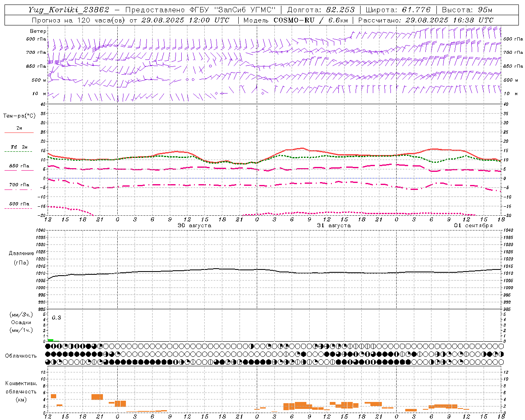Click the calculation time '29.08.2025 16:38 UTC'
This screenshot has height=420, width=525.
pyautogui.click(x=449, y=20)
